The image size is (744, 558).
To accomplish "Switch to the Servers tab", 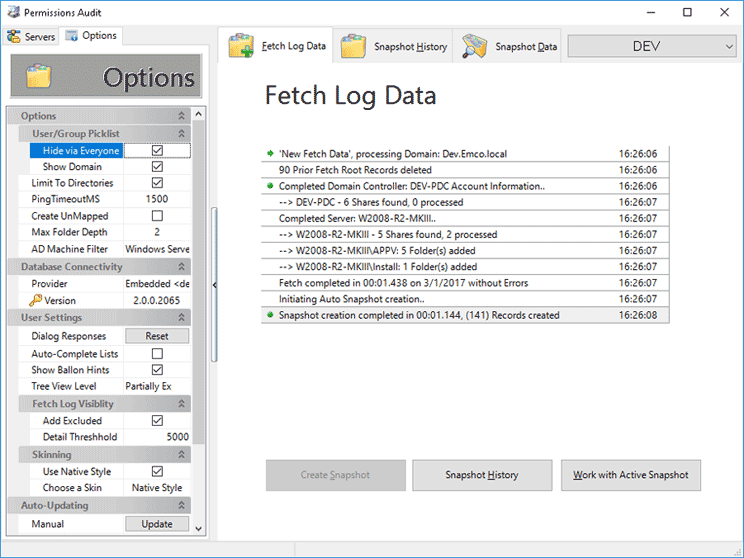I will coord(31,37).
